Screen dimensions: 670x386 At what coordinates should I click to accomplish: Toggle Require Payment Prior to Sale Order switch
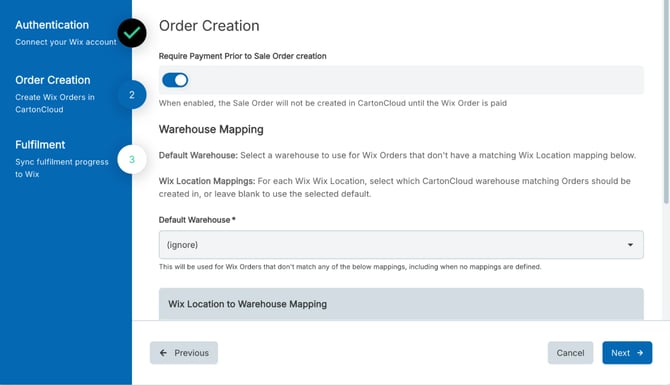coord(175,80)
